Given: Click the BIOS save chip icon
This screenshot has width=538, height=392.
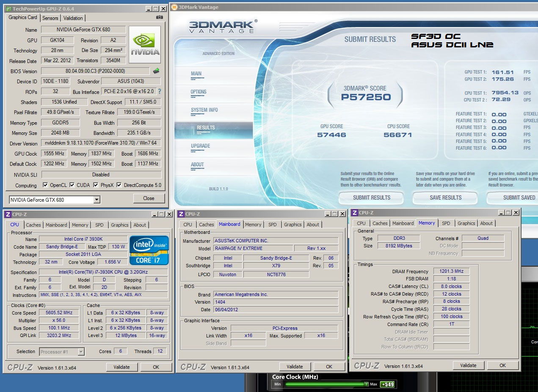Looking at the screenshot, I should pos(156,71).
